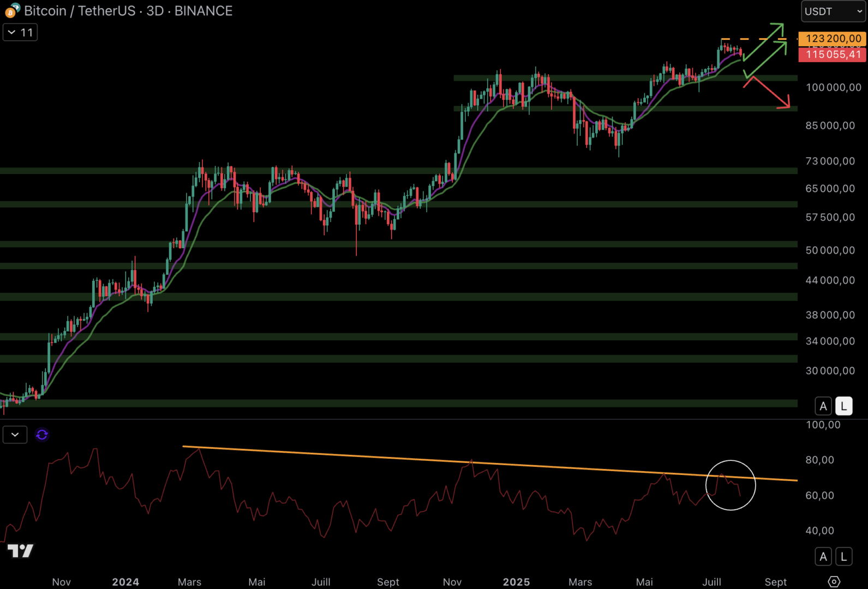Viewport: 868px width, 589px height.
Task: Click the 2024 label on time axis
Action: [x=125, y=582]
